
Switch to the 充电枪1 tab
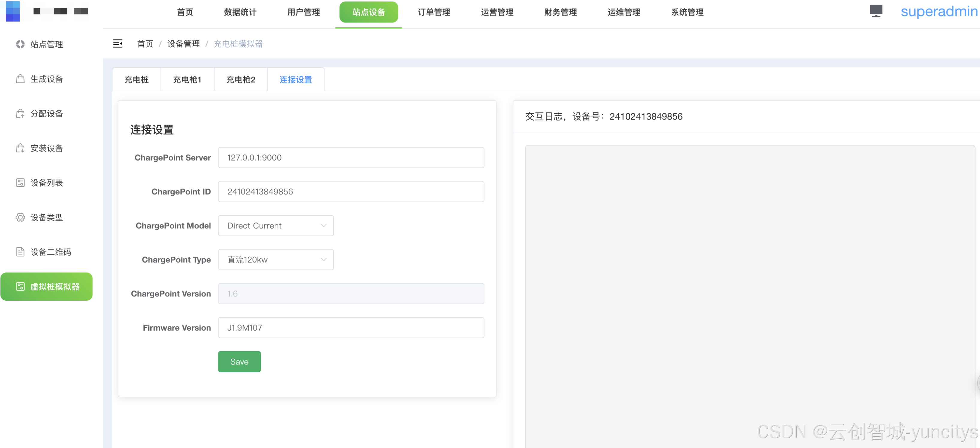click(187, 79)
